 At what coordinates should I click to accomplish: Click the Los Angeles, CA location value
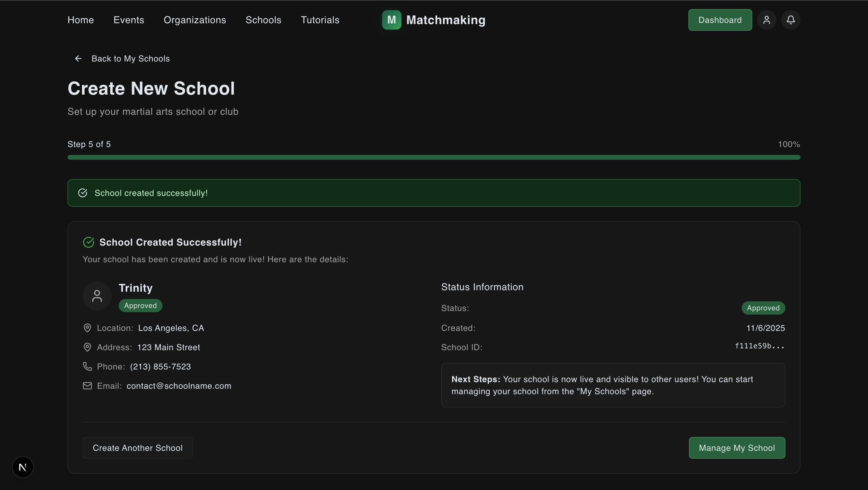point(171,328)
